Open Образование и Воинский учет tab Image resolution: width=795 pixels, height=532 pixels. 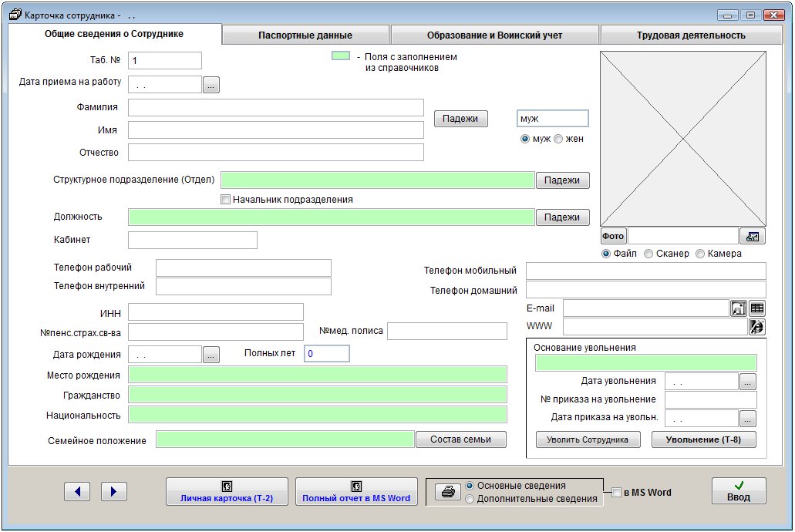point(494,35)
